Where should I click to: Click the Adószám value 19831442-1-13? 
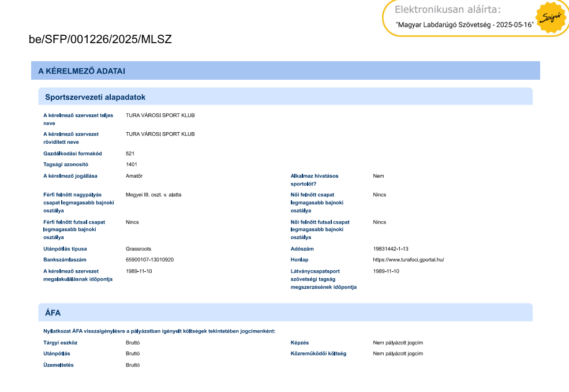point(391,249)
